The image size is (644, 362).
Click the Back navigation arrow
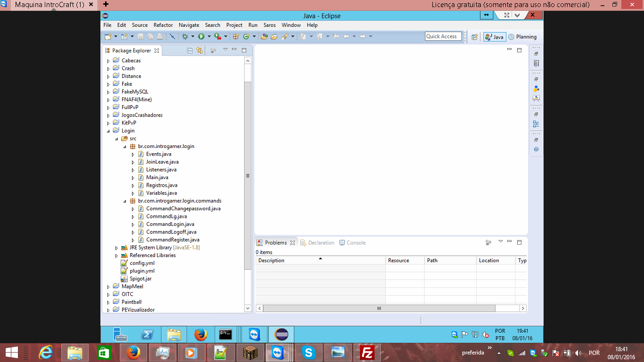tap(346, 36)
